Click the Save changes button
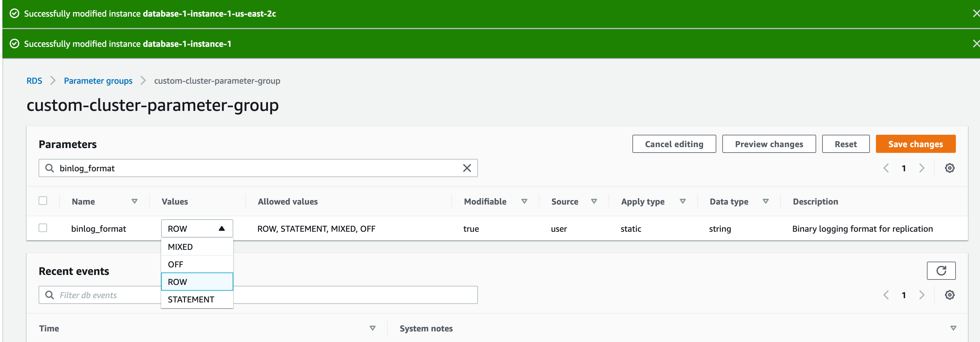The height and width of the screenshot is (342, 980). click(x=915, y=144)
